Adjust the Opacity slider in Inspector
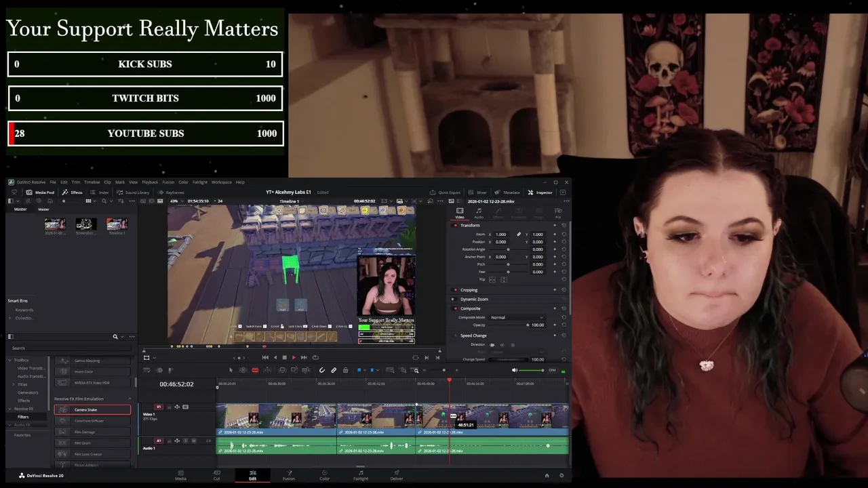The height and width of the screenshot is (488, 868). click(509, 325)
